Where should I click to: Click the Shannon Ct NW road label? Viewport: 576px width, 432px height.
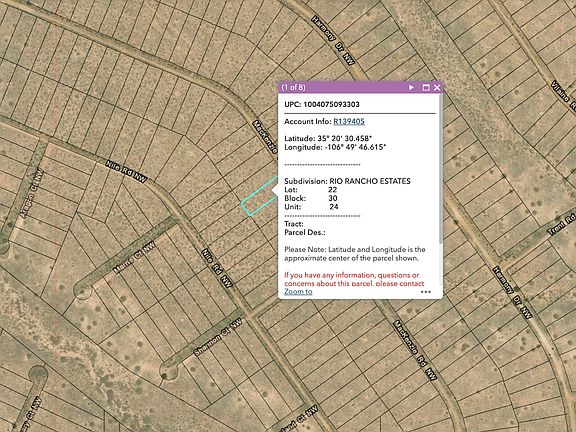[x=218, y=337]
